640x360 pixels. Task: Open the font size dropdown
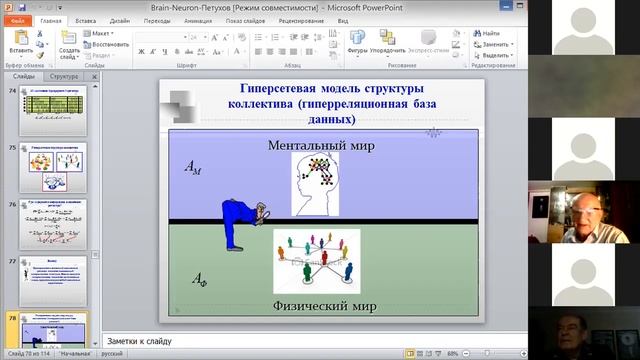coord(205,38)
